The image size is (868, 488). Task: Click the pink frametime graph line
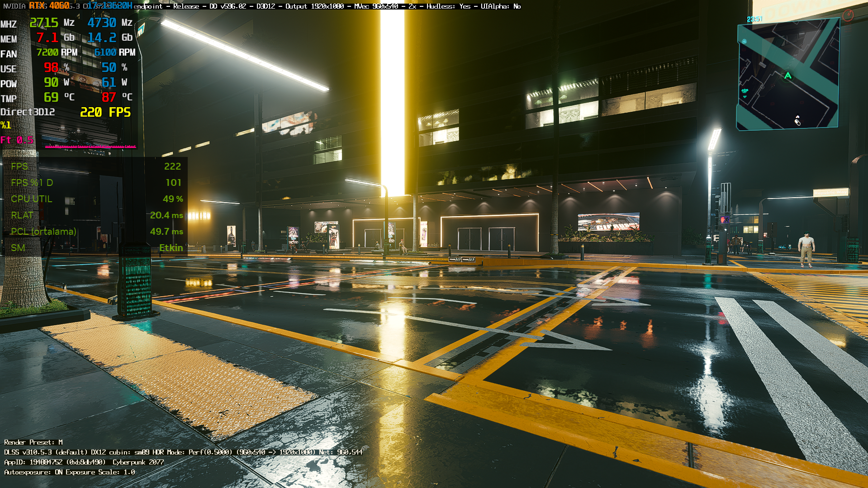pyautogui.click(x=90, y=146)
